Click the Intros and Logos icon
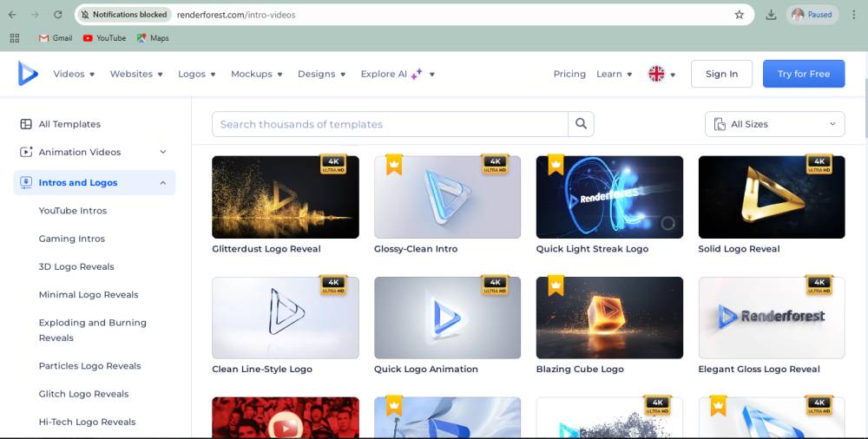868x439 pixels. click(26, 183)
